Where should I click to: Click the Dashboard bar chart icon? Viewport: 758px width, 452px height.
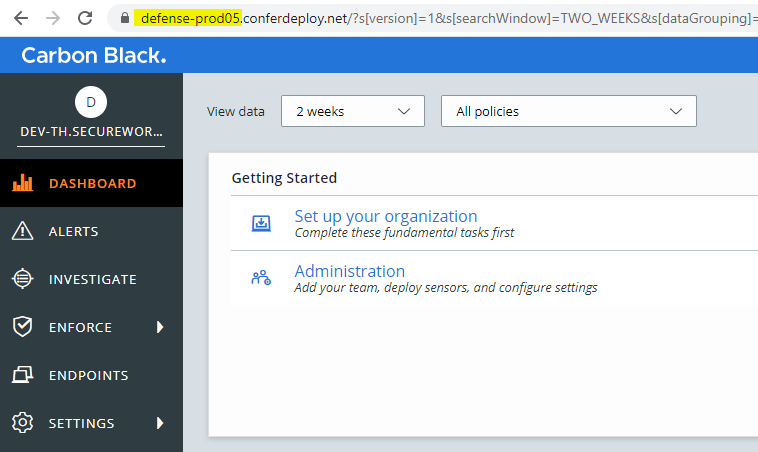point(23,183)
